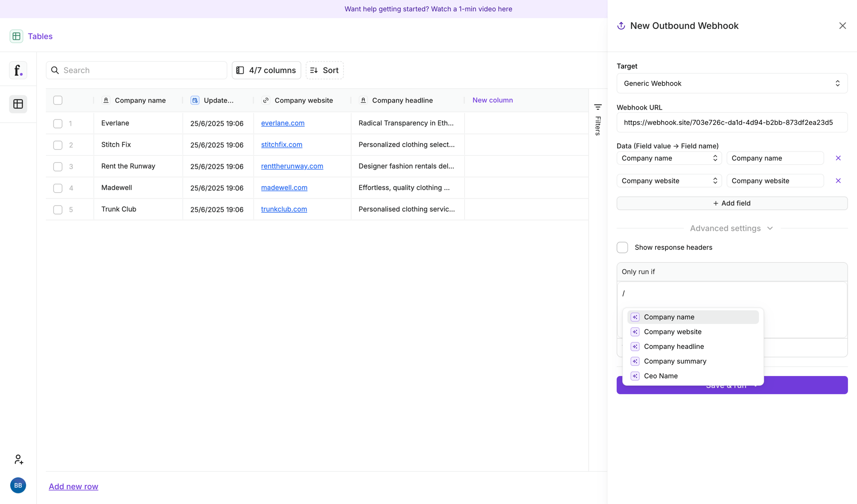This screenshot has height=504, width=857.
Task: Open the everlane.com website link
Action: coord(283,123)
